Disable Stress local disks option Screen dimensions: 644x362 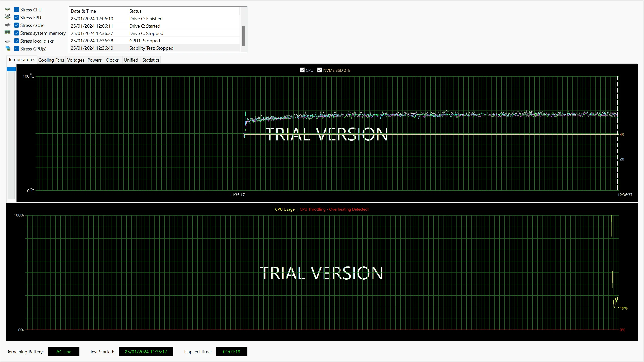coord(16,41)
